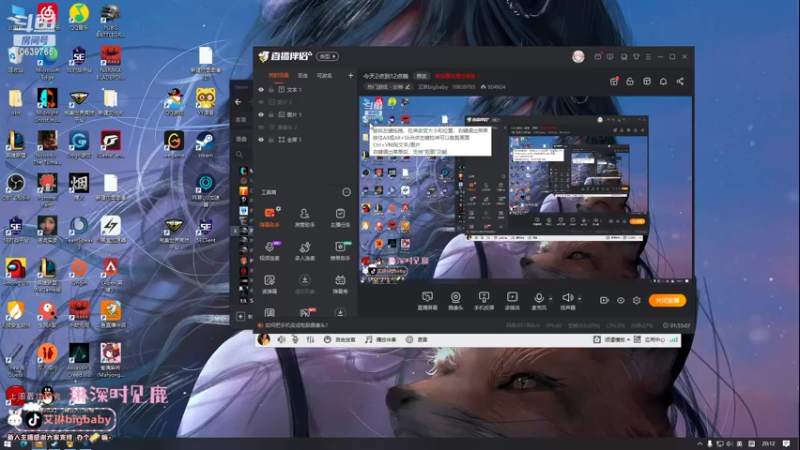This screenshot has width=800, height=450.
Task: Open the 弹幕鸭 tool
Action: 340,284
